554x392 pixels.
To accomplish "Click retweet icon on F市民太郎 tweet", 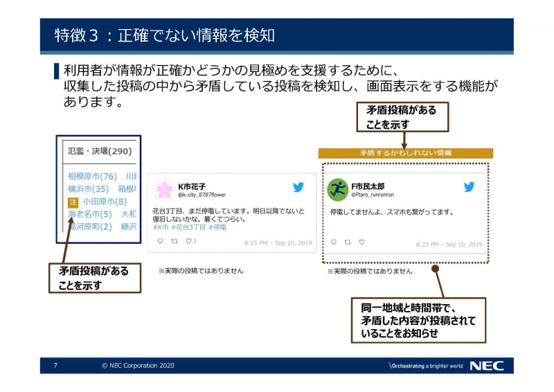I will pos(348,242).
